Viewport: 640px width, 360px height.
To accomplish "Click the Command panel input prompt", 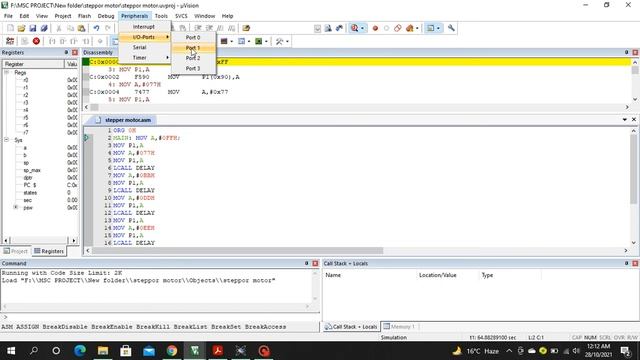I will pyautogui.click(x=160, y=317).
